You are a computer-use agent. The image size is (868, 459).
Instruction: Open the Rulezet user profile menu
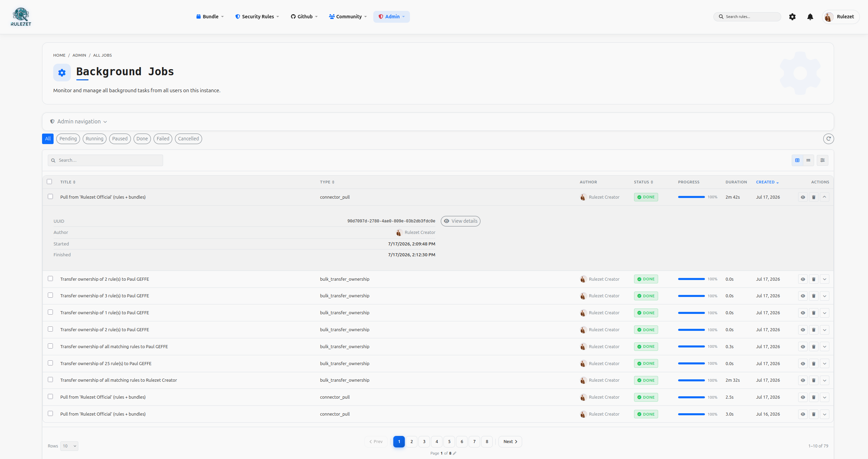840,17
